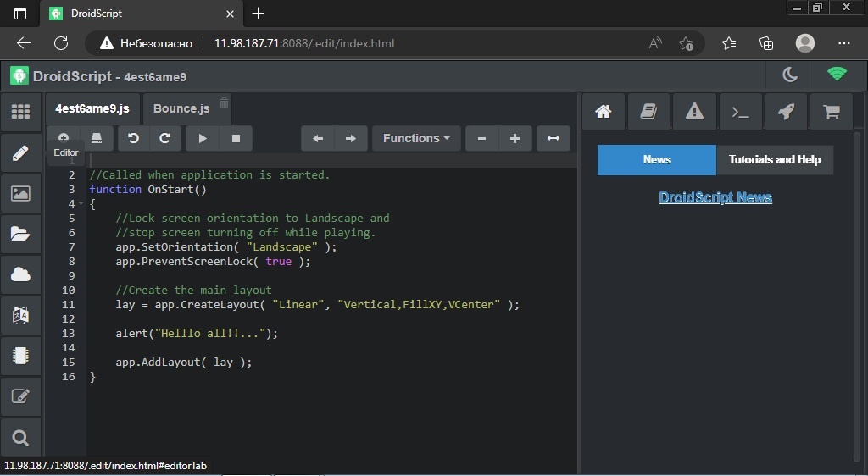Open a new browser tab
Image resolution: width=868 pixels, height=476 pixels.
click(x=258, y=14)
